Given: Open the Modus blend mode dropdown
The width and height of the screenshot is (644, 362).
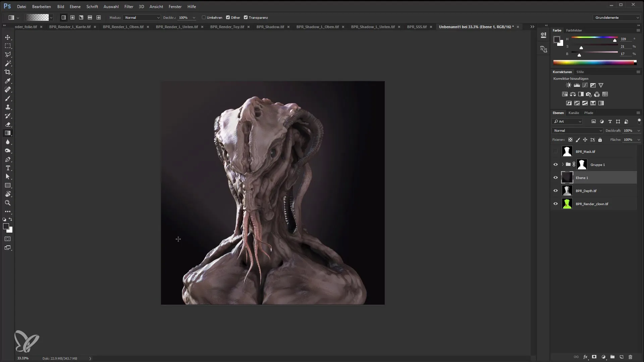Looking at the screenshot, I should 141,18.
